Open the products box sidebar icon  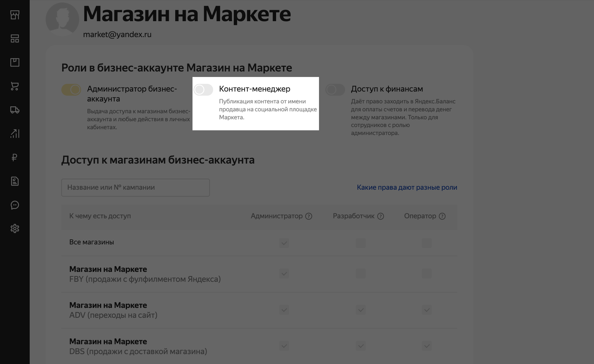pos(15,62)
